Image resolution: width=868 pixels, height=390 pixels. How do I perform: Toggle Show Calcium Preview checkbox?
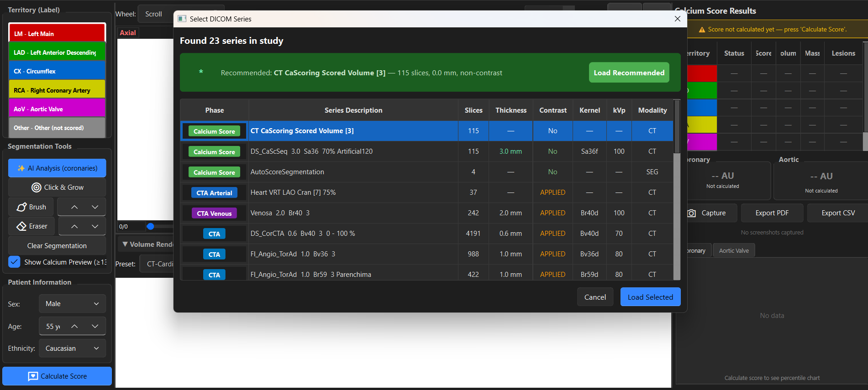pyautogui.click(x=14, y=262)
